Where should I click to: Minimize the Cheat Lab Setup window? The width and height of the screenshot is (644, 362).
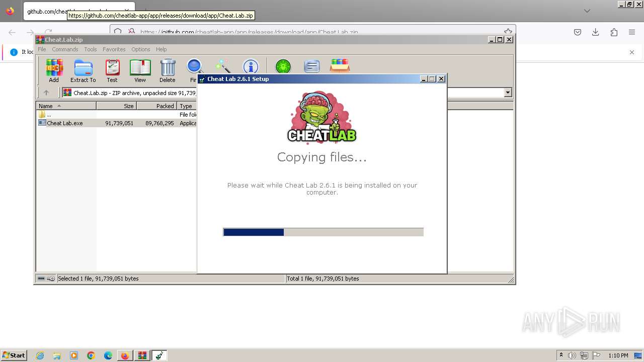click(424, 79)
